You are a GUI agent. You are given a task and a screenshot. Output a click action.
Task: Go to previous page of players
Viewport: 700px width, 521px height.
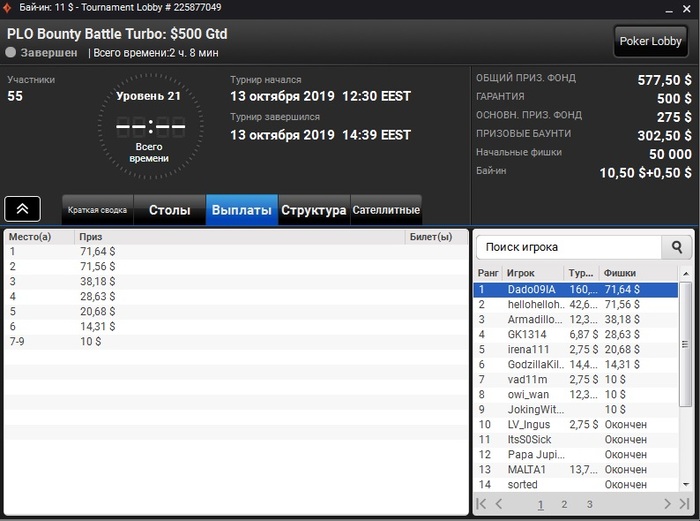pos(499,504)
